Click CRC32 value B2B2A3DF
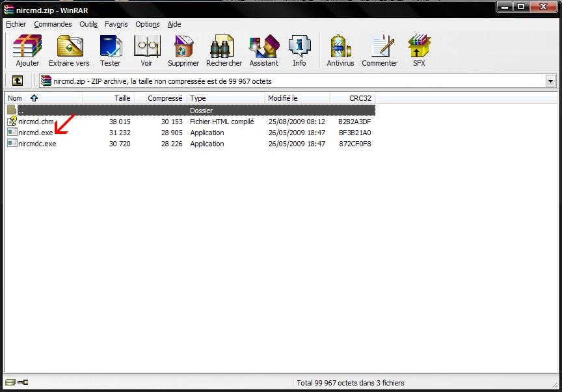 click(355, 122)
